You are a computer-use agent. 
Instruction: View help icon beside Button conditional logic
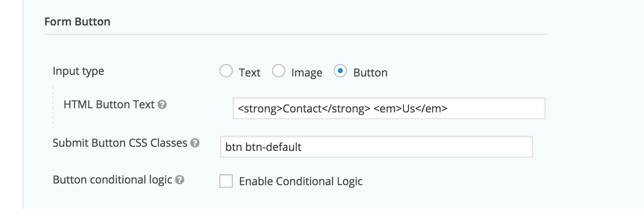click(x=180, y=180)
